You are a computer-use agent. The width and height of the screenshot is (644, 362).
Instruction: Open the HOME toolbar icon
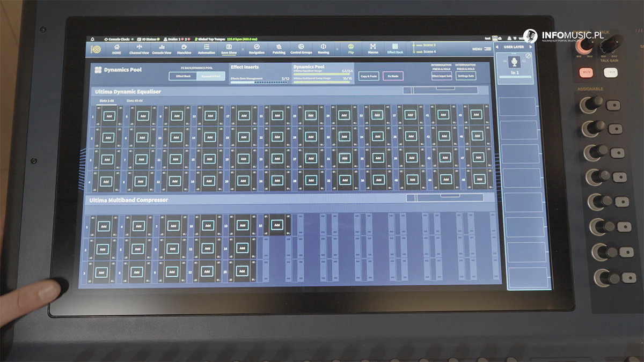pos(116,49)
